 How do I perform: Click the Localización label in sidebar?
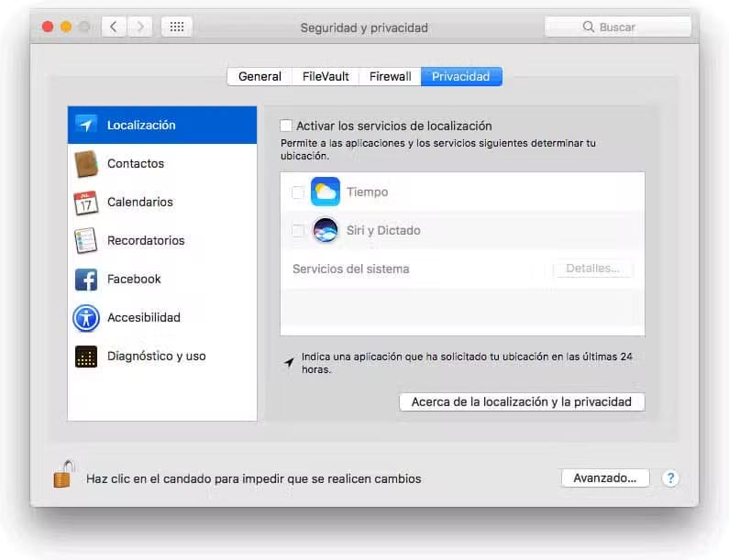(x=141, y=125)
